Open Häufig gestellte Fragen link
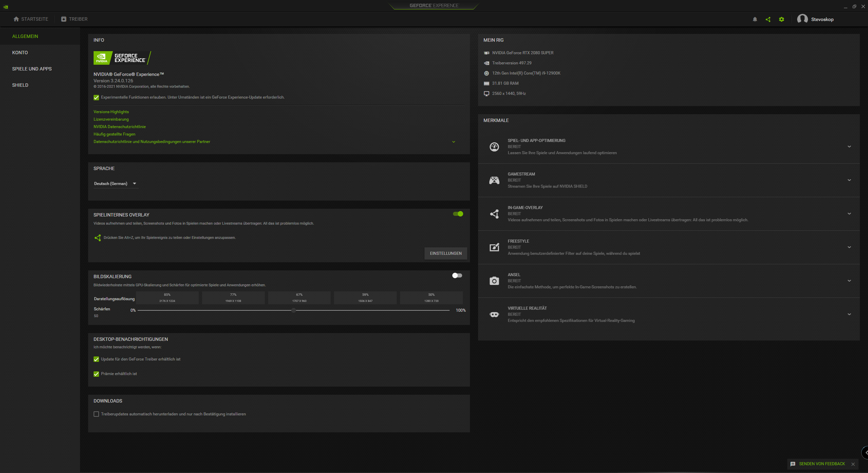The width and height of the screenshot is (868, 473). [114, 134]
